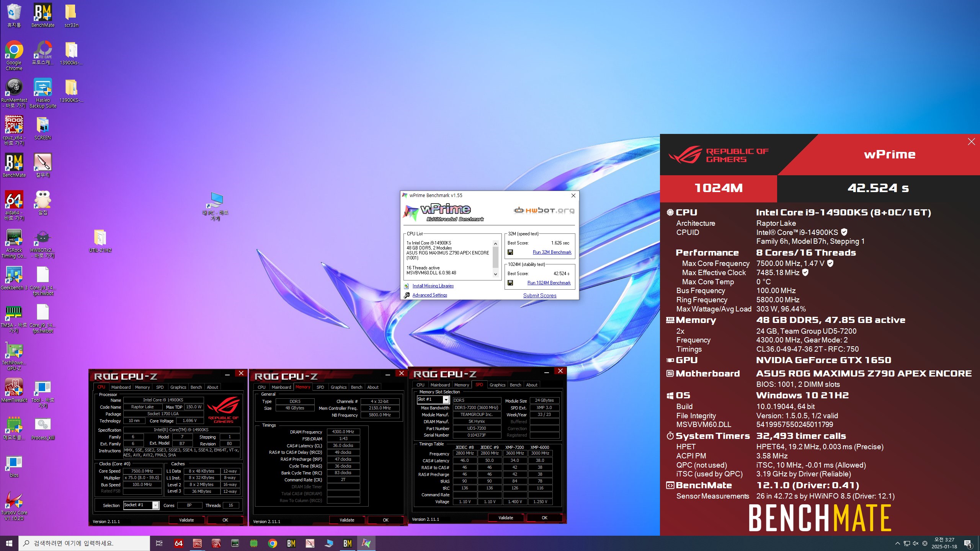Click the Windows search box
The image size is (980, 551).
(84, 543)
